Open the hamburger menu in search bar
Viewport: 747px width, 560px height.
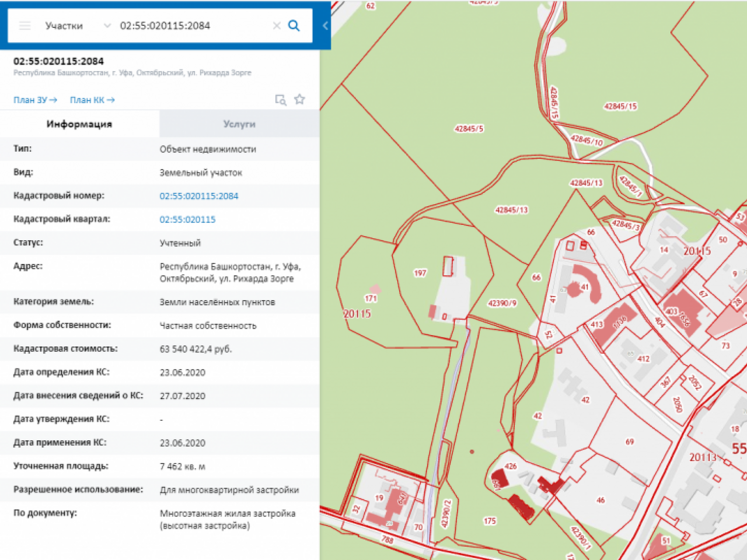[25, 26]
